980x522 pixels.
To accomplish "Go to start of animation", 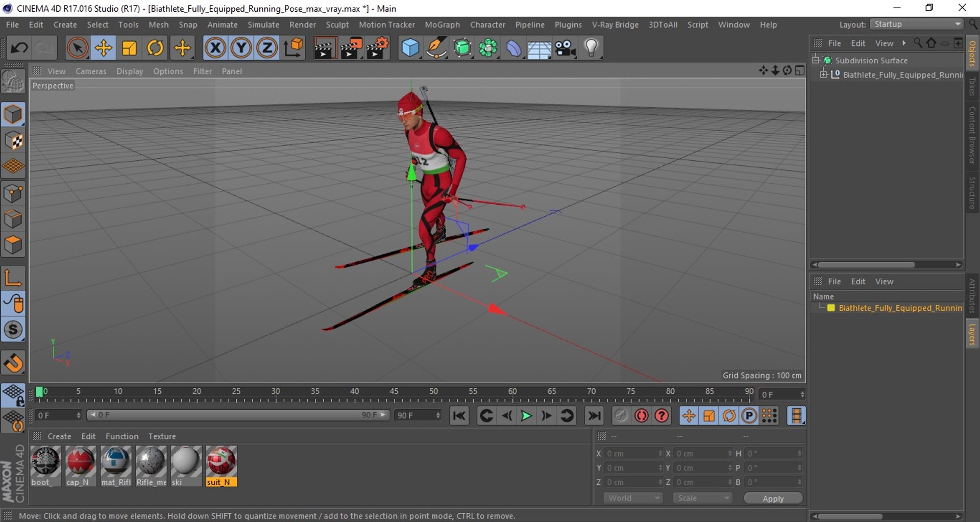I will click(459, 416).
